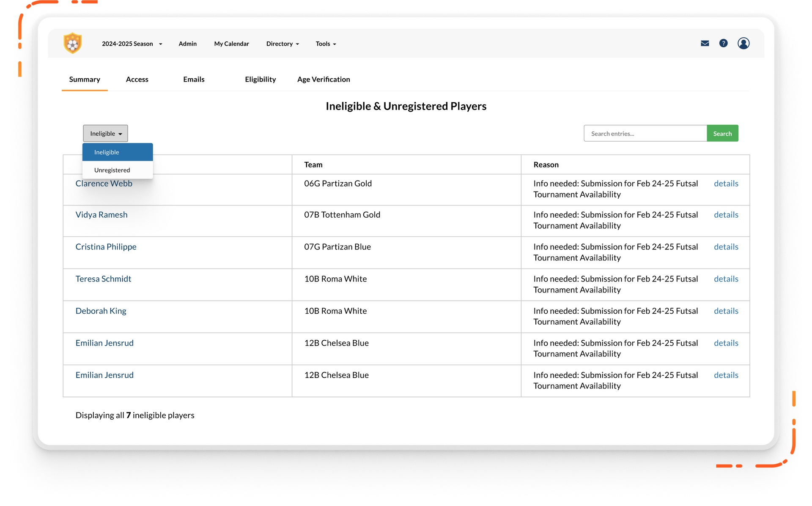Click details link for Emilian Jensrud
Screen dimensions: 812x506
tap(726, 343)
